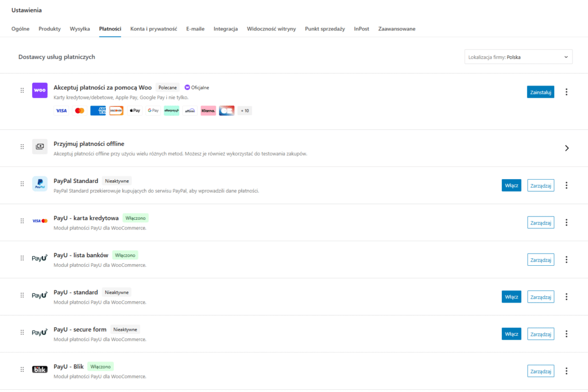Click Zarządzaj for PayU - lista banków
This screenshot has height=392, width=588.
[x=540, y=259]
